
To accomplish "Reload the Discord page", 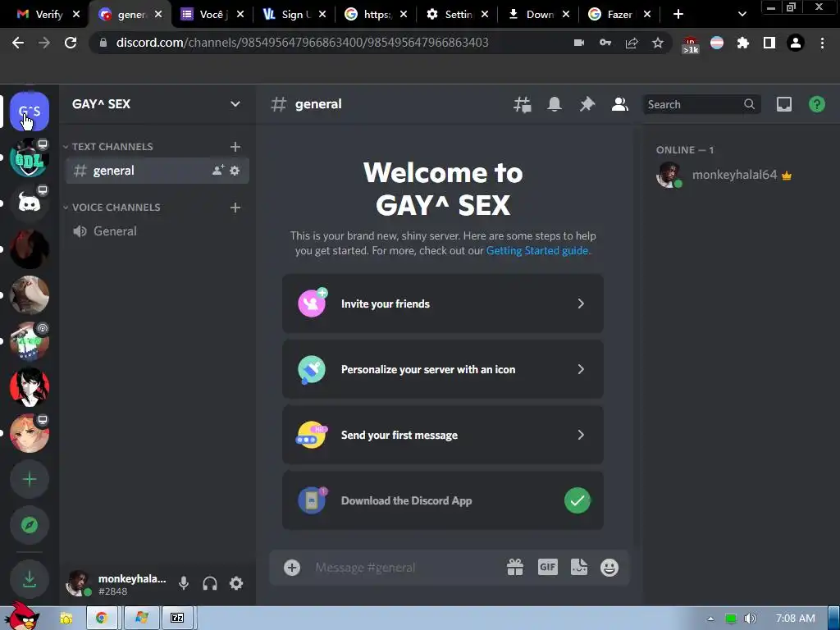I will click(71, 43).
